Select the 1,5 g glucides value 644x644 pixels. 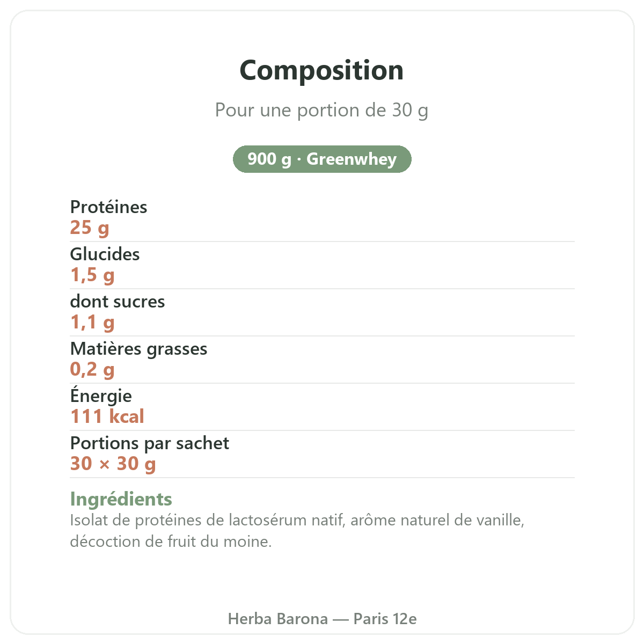(92, 275)
